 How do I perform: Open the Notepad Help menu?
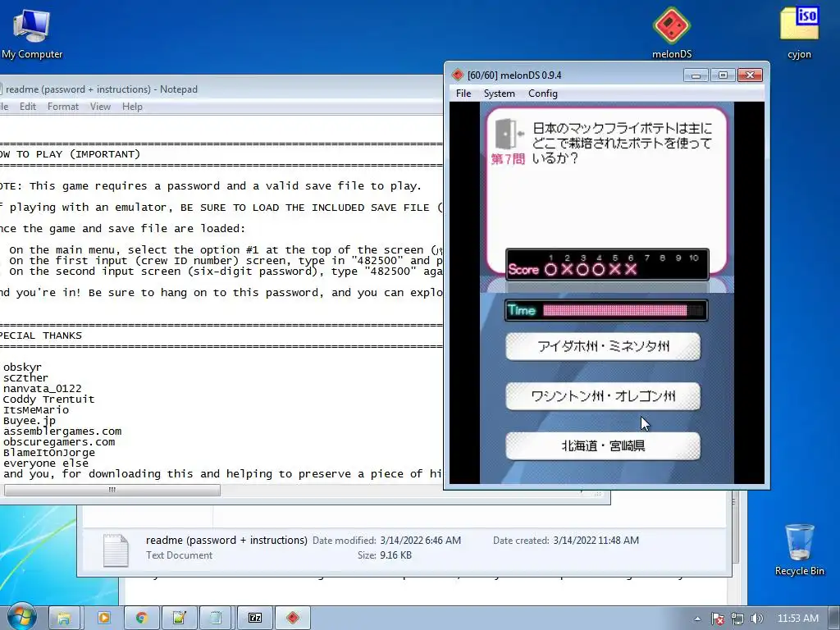[x=132, y=107]
